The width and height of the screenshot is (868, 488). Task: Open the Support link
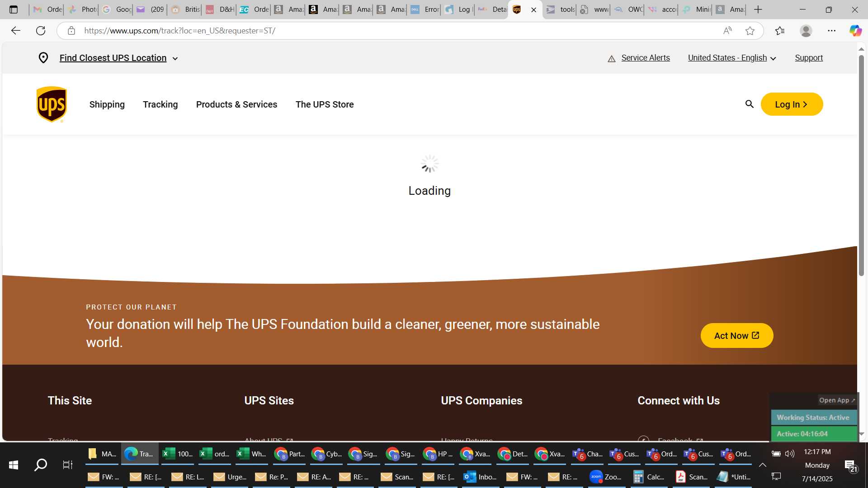tap(809, 58)
